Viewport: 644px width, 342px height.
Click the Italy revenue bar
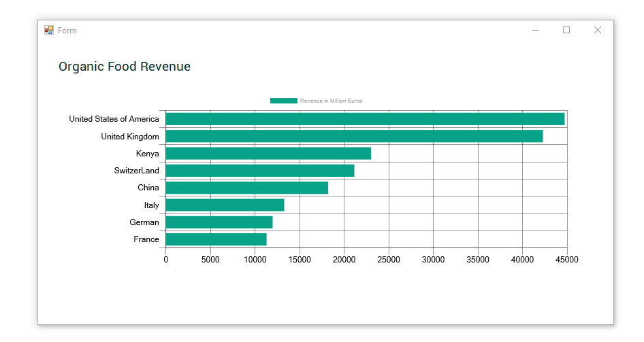click(x=225, y=205)
